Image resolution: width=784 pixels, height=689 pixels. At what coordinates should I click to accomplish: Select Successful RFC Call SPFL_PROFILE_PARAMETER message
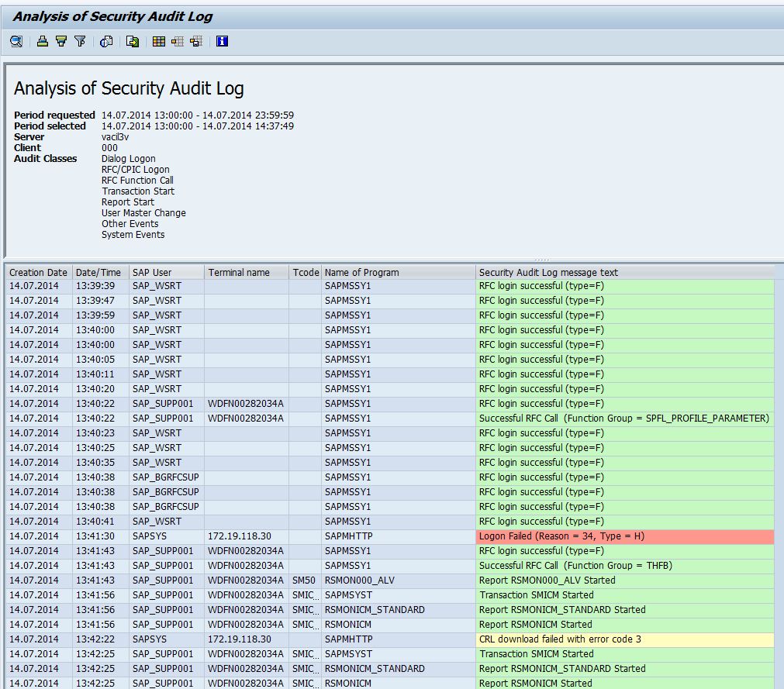click(x=625, y=419)
